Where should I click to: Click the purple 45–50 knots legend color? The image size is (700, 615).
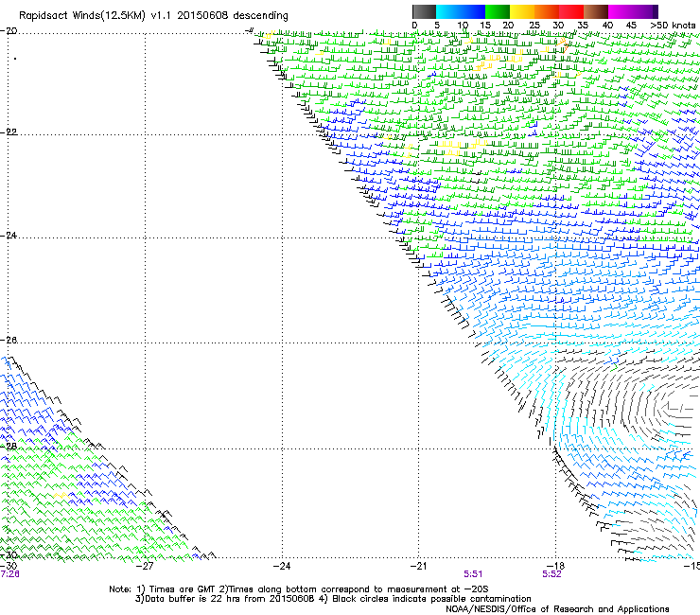[645, 11]
